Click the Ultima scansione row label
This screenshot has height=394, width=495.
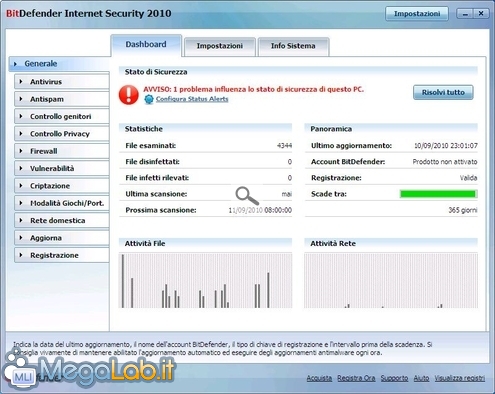(x=156, y=194)
